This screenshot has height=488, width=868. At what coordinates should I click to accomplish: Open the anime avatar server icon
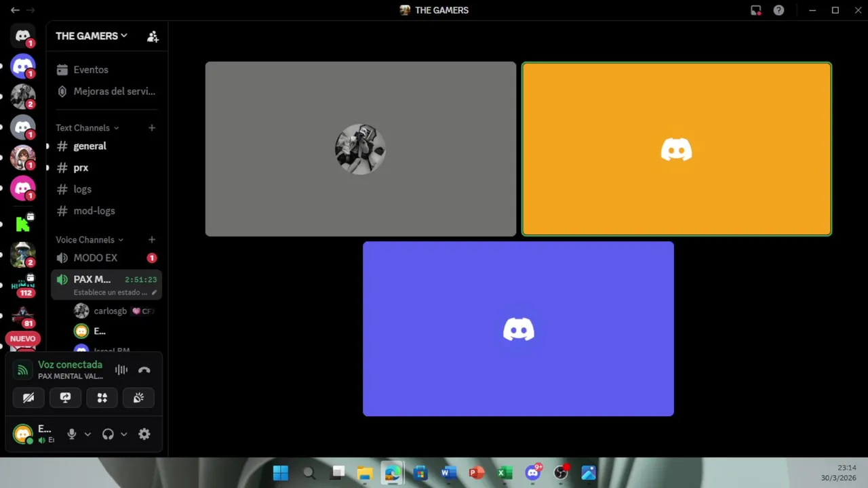(23, 157)
